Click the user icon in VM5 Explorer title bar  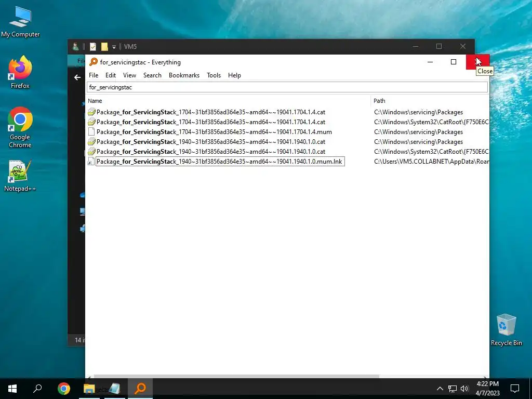pyautogui.click(x=76, y=46)
